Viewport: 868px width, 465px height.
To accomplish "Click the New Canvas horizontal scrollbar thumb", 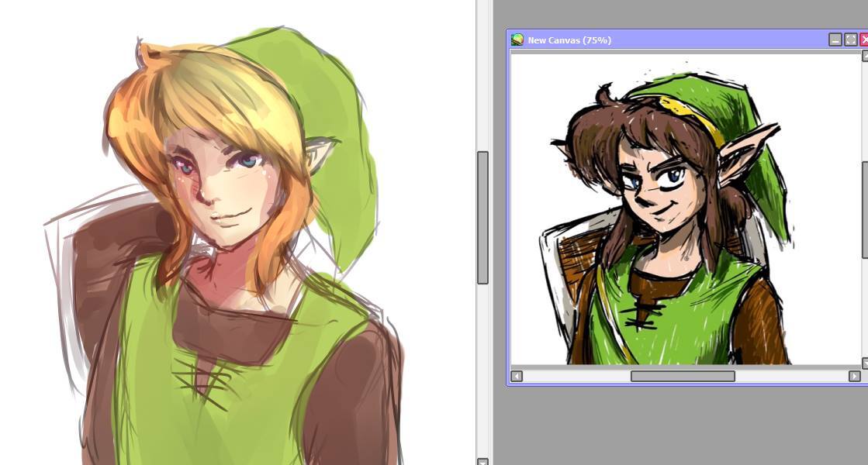I will tap(683, 376).
